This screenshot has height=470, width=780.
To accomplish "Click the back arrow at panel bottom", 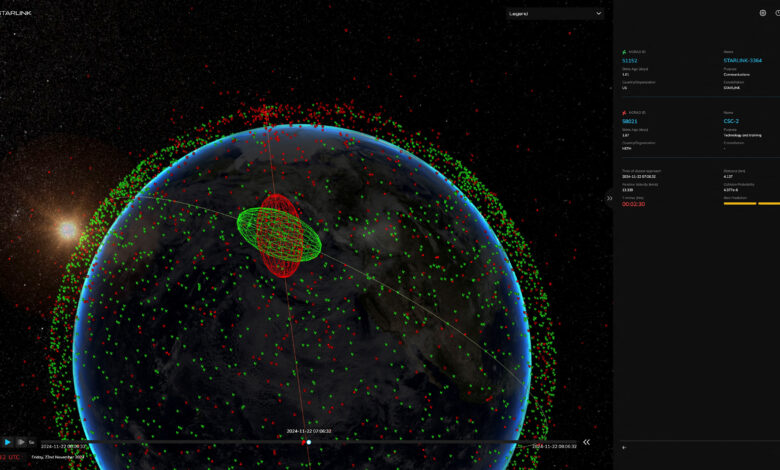I will tap(624, 447).
